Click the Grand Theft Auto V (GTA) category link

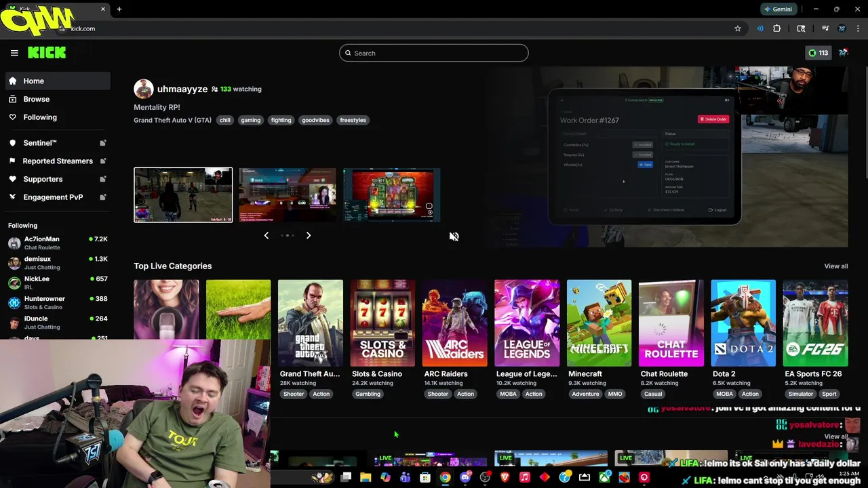click(172, 120)
